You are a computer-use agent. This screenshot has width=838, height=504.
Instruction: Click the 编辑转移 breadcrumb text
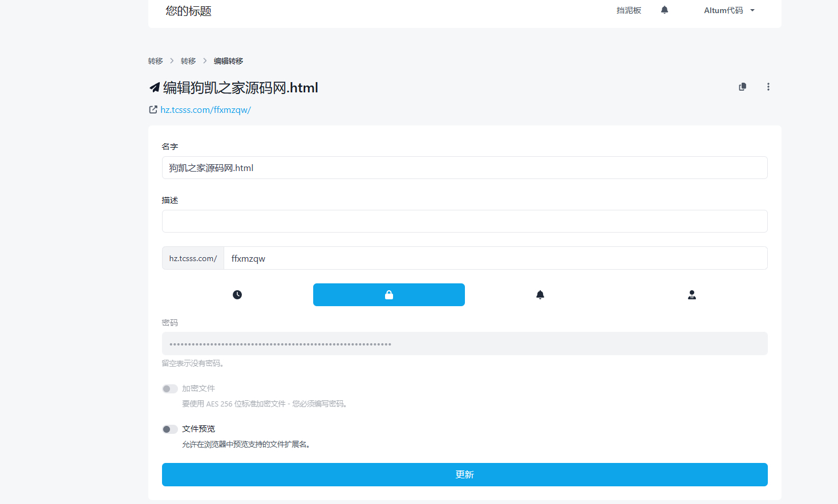point(228,61)
